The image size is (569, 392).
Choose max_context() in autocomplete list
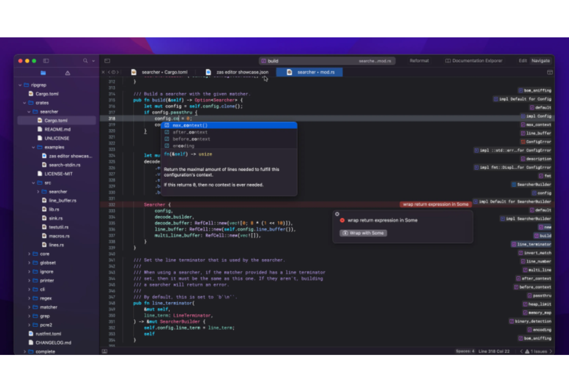pyautogui.click(x=229, y=125)
